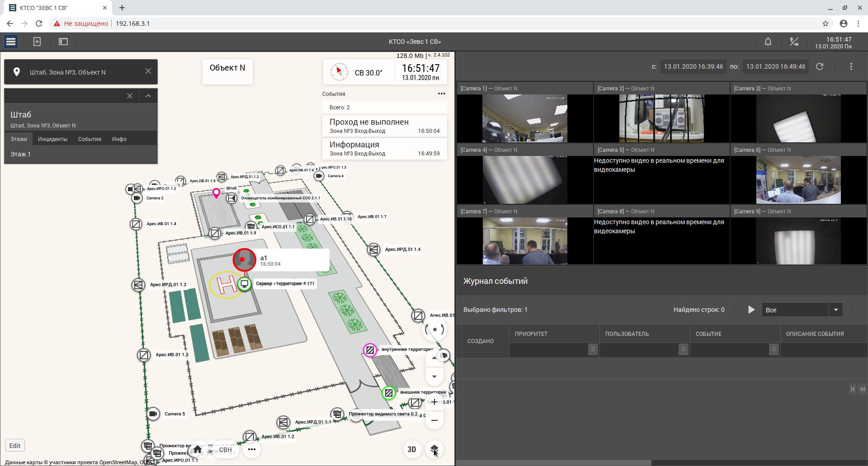Click the zoom in plus button
Screen dimensions: 868x466
coord(434,402)
